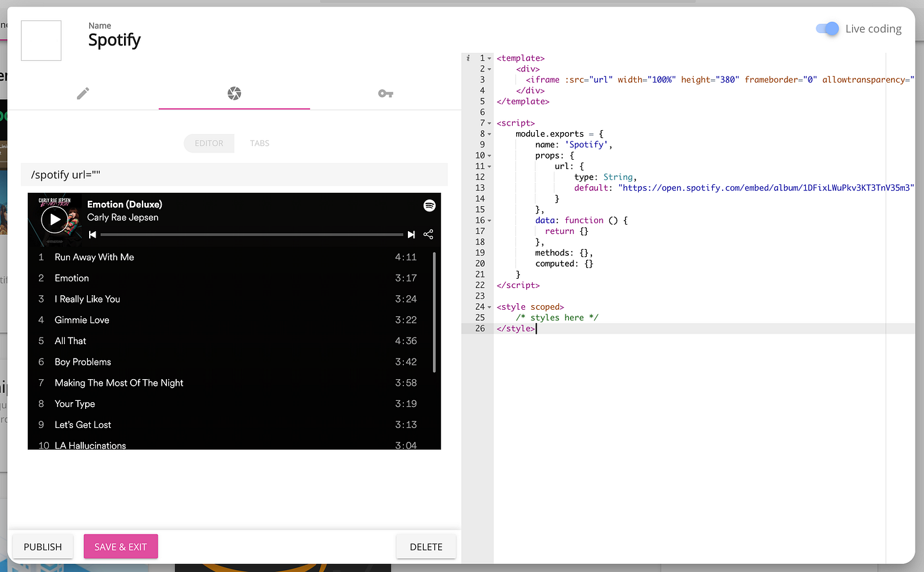Click the Emotion (Deluxe) album title
The width and height of the screenshot is (924, 572).
tap(125, 204)
